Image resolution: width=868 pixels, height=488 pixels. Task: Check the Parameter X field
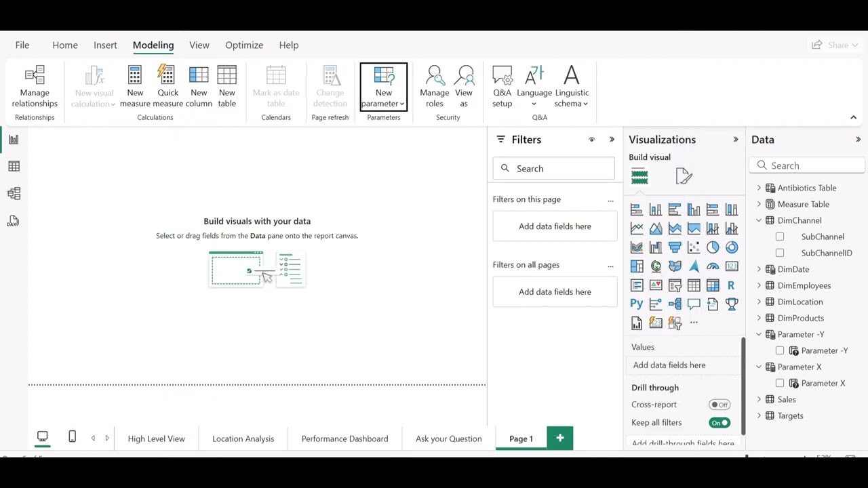(x=780, y=383)
